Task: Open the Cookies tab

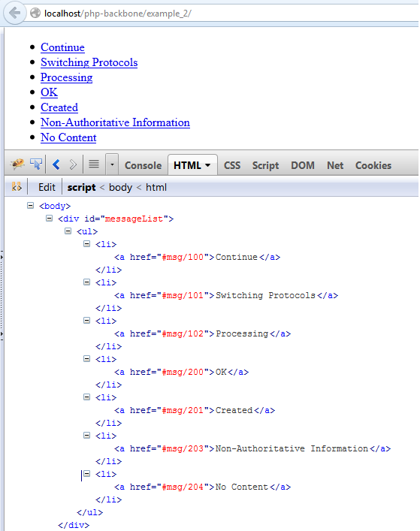Action: (373, 165)
